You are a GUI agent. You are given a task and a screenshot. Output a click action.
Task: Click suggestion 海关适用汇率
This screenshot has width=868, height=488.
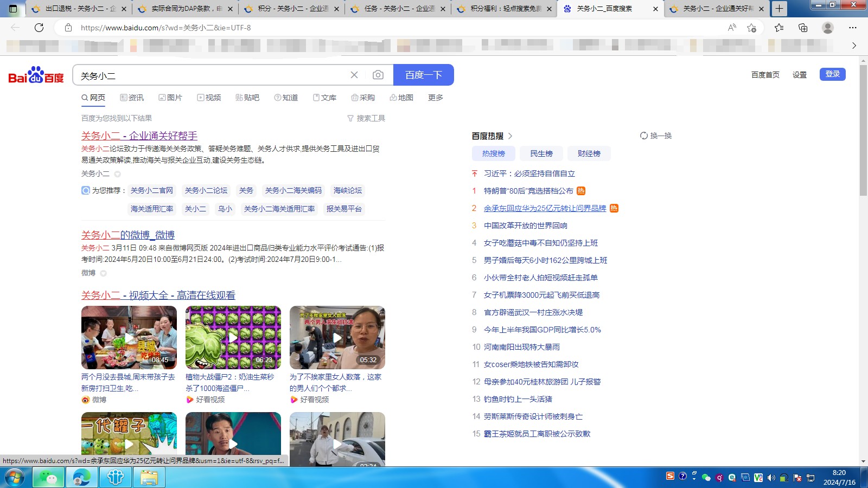[x=152, y=209]
